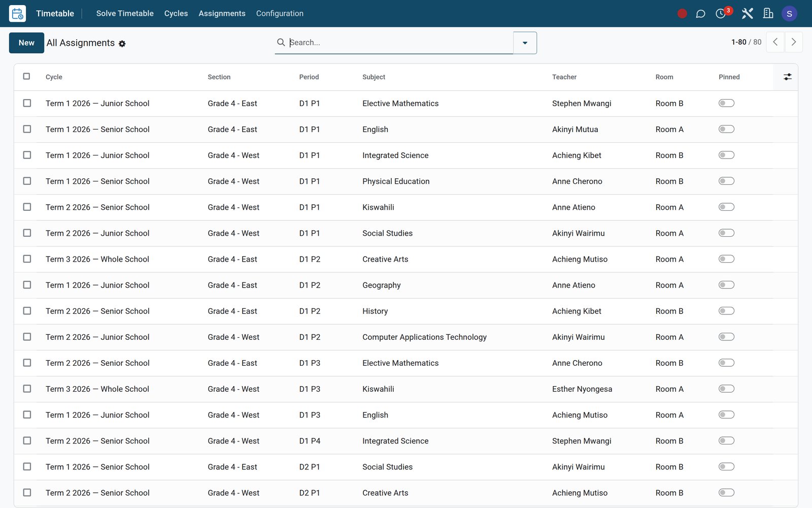Click D1 P3 period in Kiswahili row

[310, 389]
